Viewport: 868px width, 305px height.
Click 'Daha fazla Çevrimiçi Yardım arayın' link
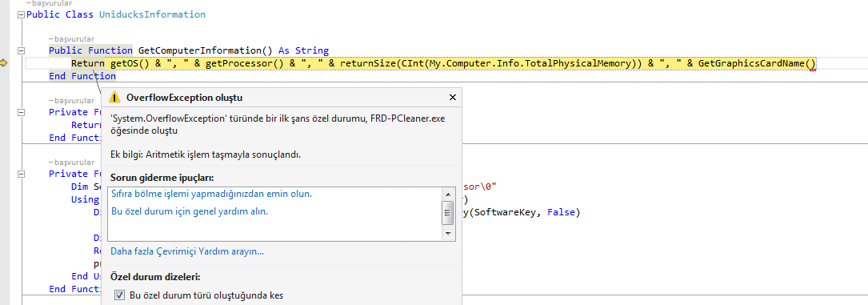[x=187, y=251]
